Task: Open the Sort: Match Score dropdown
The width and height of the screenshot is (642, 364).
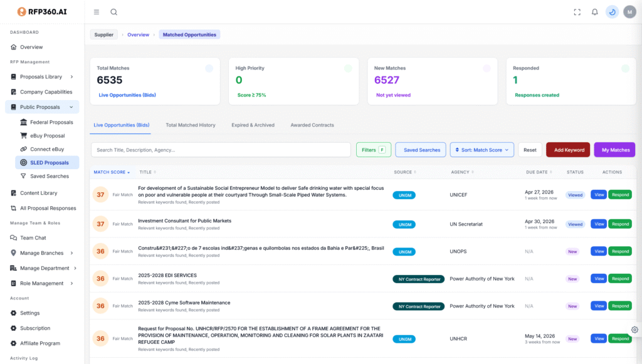Action: click(x=482, y=150)
